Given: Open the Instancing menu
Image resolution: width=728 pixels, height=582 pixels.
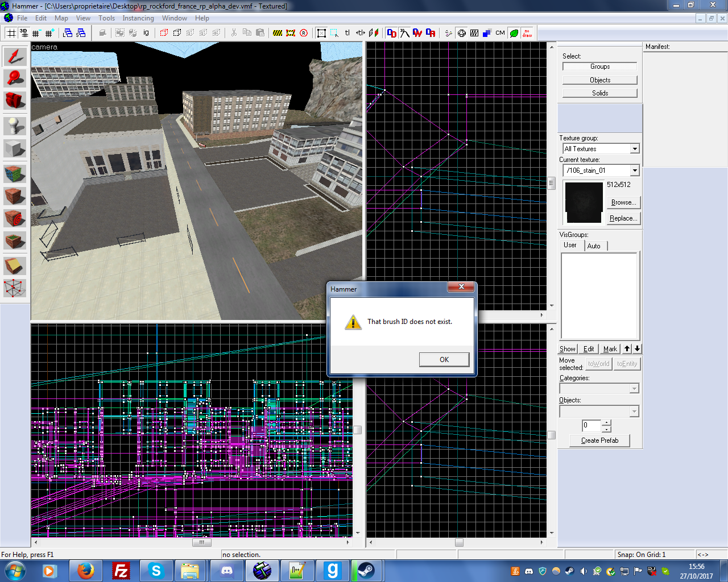Looking at the screenshot, I should point(138,18).
